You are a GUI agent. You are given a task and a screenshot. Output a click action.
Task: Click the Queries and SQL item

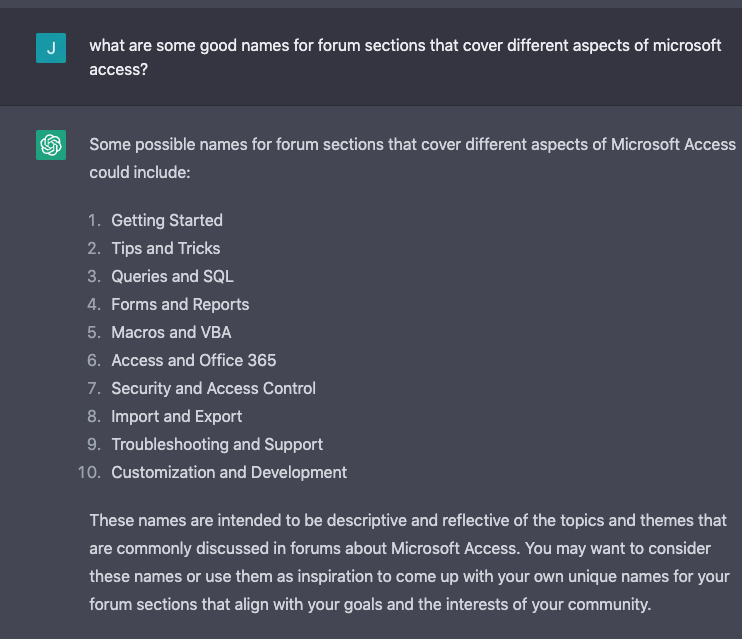point(172,276)
